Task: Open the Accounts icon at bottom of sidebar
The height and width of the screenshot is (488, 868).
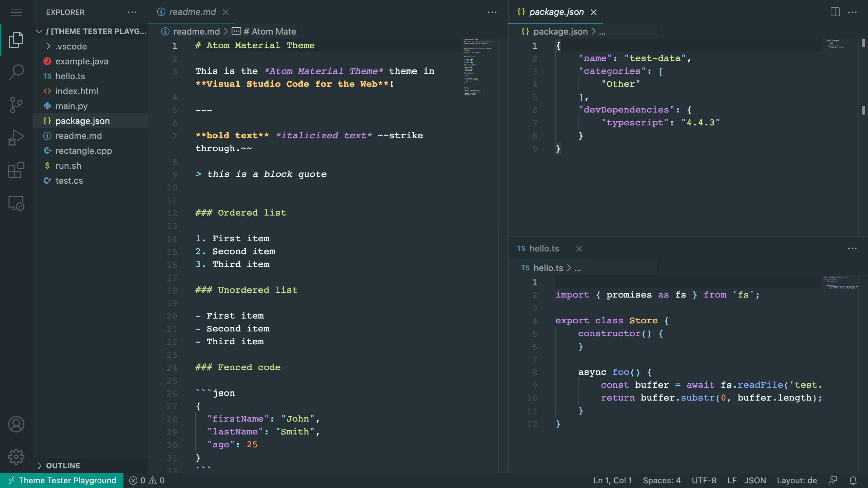Action: tap(16, 424)
